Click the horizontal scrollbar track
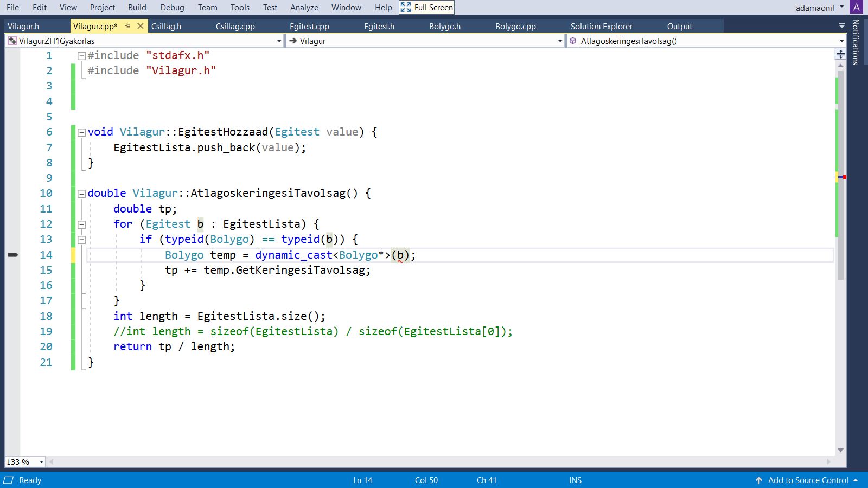 pyautogui.click(x=440, y=462)
